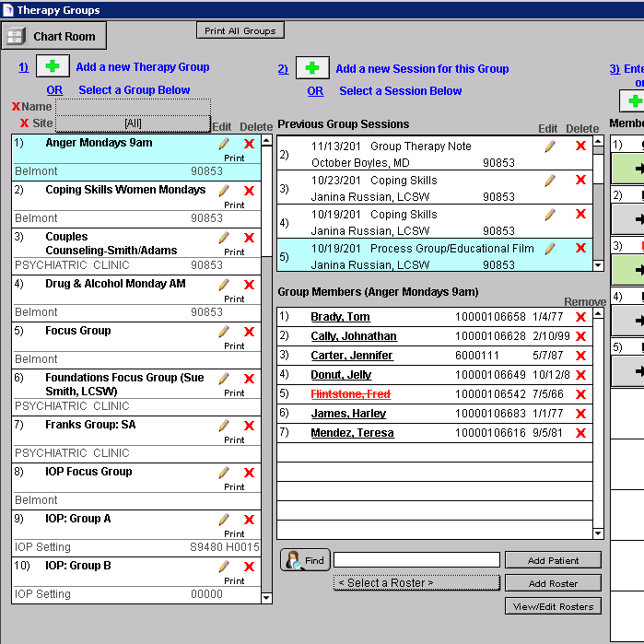644x644 pixels.
Task: Delete the Coping Skills Women Mondays group
Action: [x=249, y=191]
